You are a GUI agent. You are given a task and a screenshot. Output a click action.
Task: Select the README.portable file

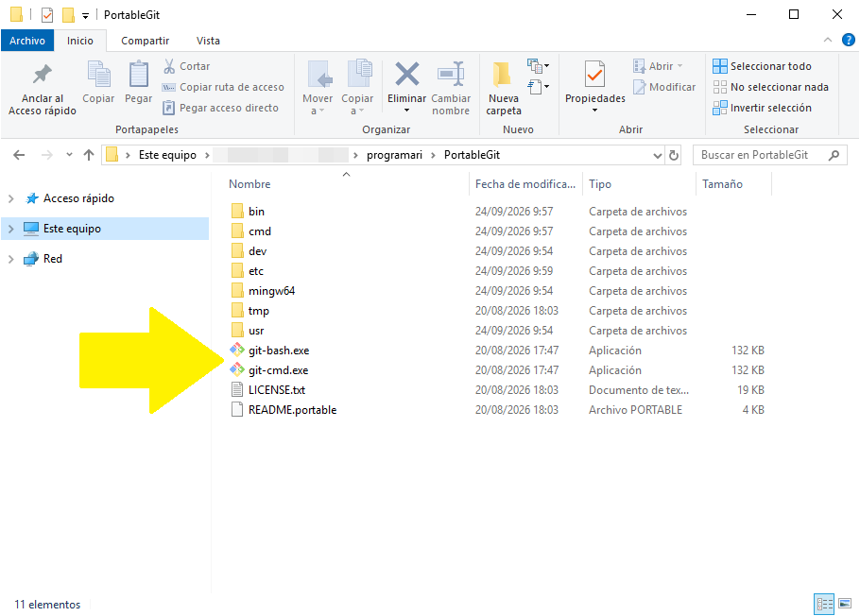coord(292,410)
